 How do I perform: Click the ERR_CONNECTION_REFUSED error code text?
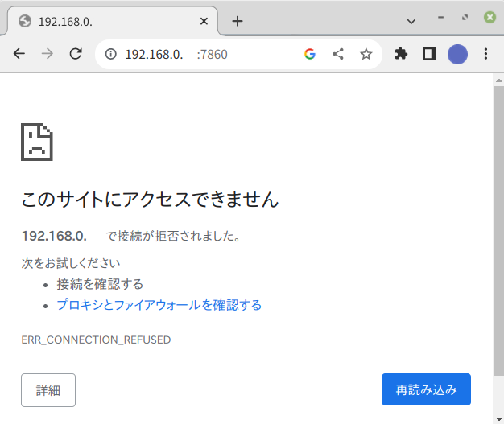[96, 340]
